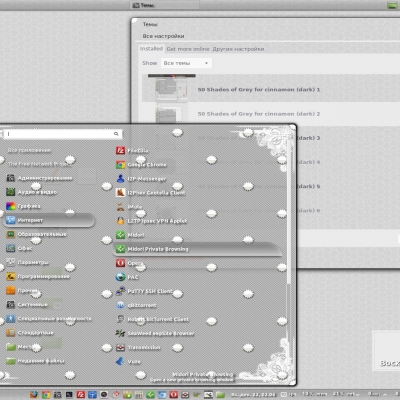400x400 pixels.
Task: Launch Opera from the Internet list
Action: (130, 263)
